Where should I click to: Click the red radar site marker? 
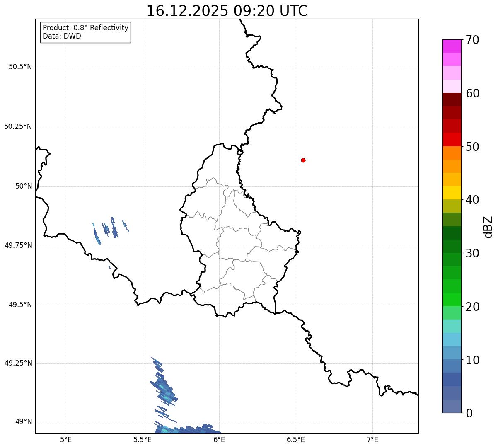click(303, 160)
